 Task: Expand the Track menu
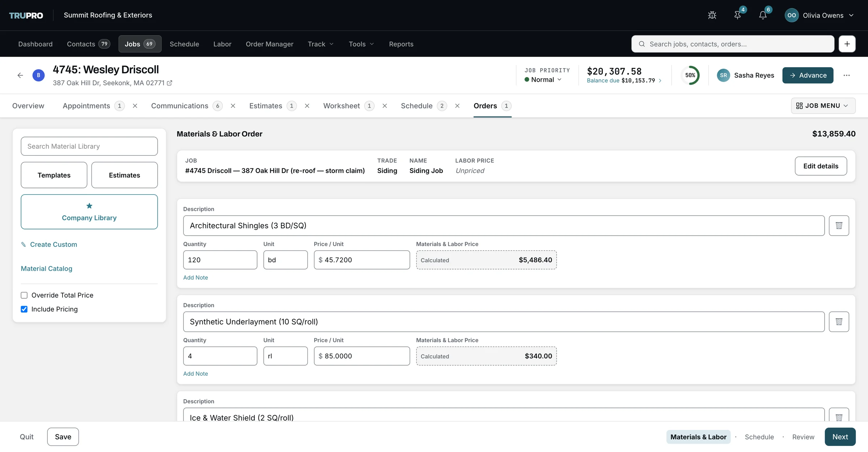[320, 44]
